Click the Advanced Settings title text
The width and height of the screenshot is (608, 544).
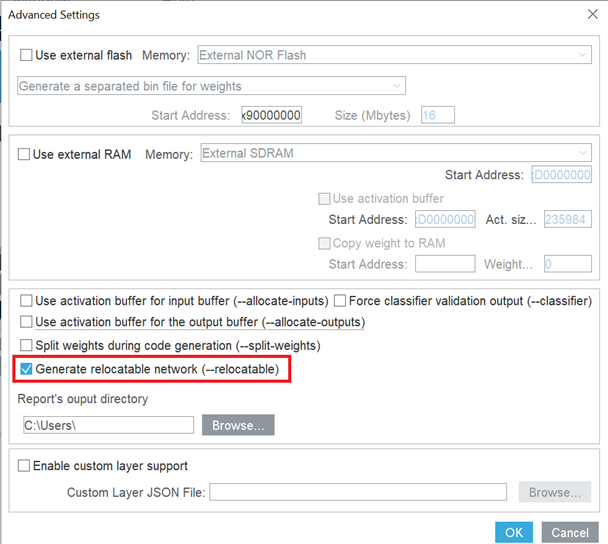click(x=54, y=15)
